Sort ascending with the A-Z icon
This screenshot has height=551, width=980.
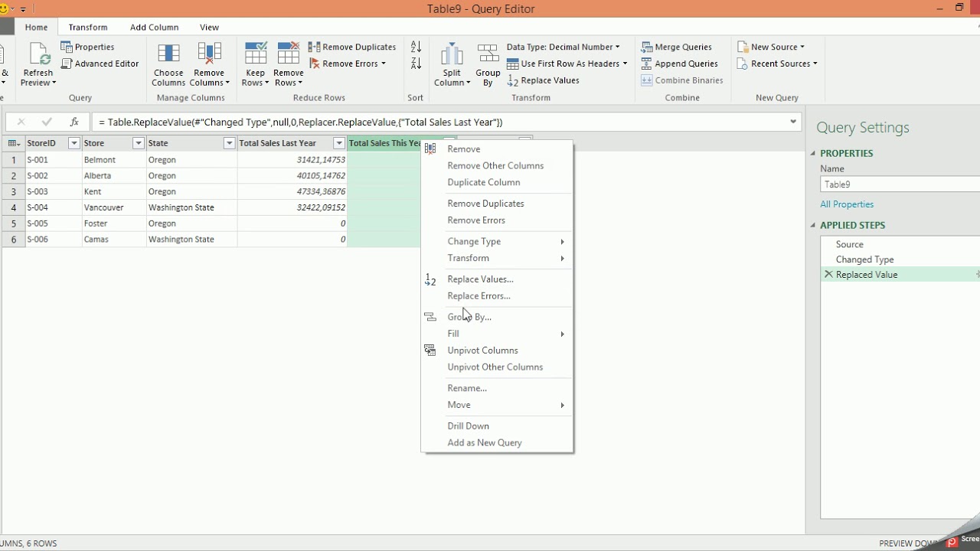(x=416, y=47)
